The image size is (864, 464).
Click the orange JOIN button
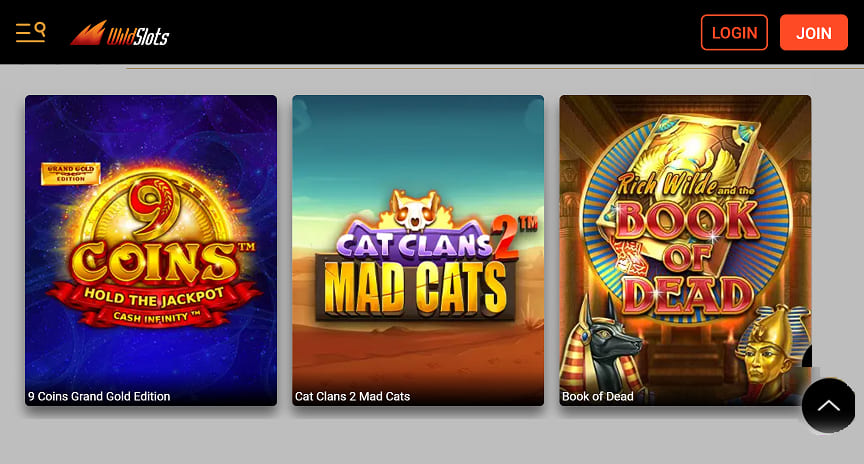coord(813,33)
